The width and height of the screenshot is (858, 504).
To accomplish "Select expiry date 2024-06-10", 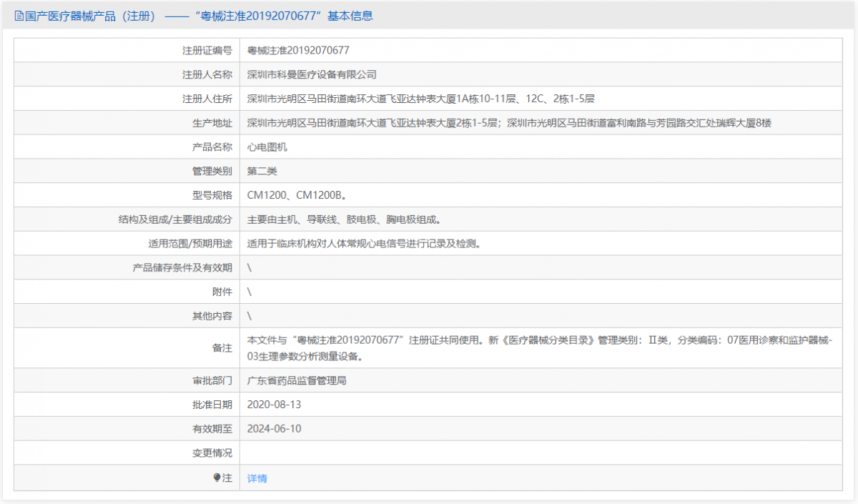I will tap(274, 429).
